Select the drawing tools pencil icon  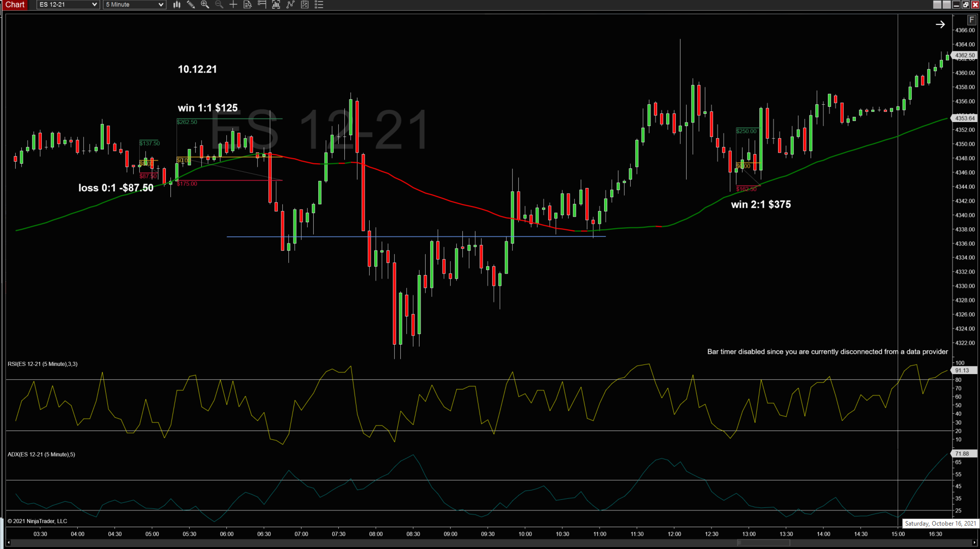click(x=191, y=5)
